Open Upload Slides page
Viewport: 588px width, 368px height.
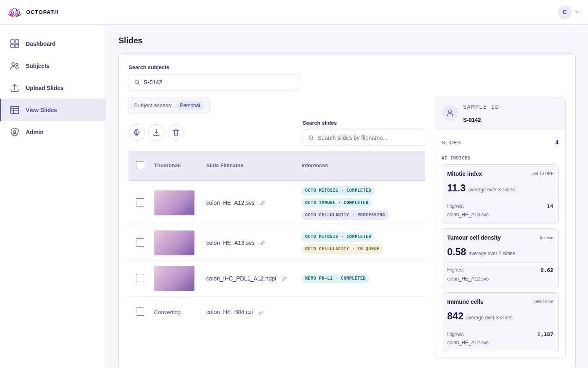[53, 88]
